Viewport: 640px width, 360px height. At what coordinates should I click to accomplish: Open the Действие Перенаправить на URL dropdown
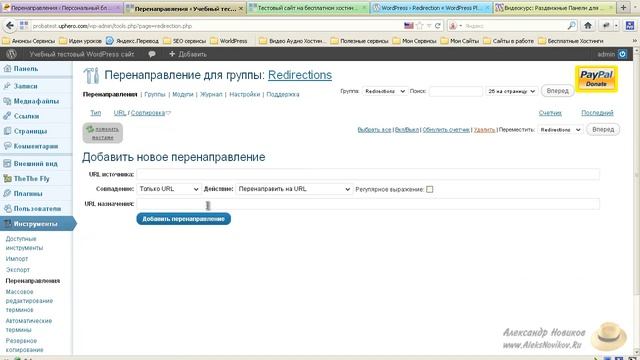click(x=294, y=189)
